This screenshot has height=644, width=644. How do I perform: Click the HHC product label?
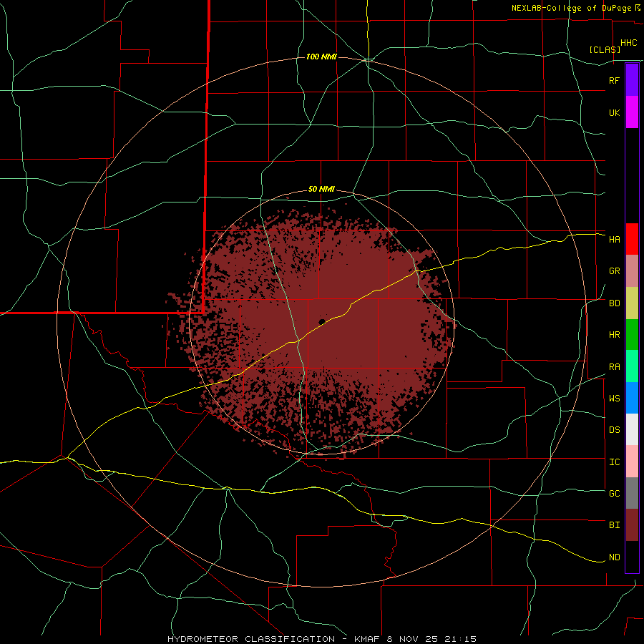click(628, 43)
